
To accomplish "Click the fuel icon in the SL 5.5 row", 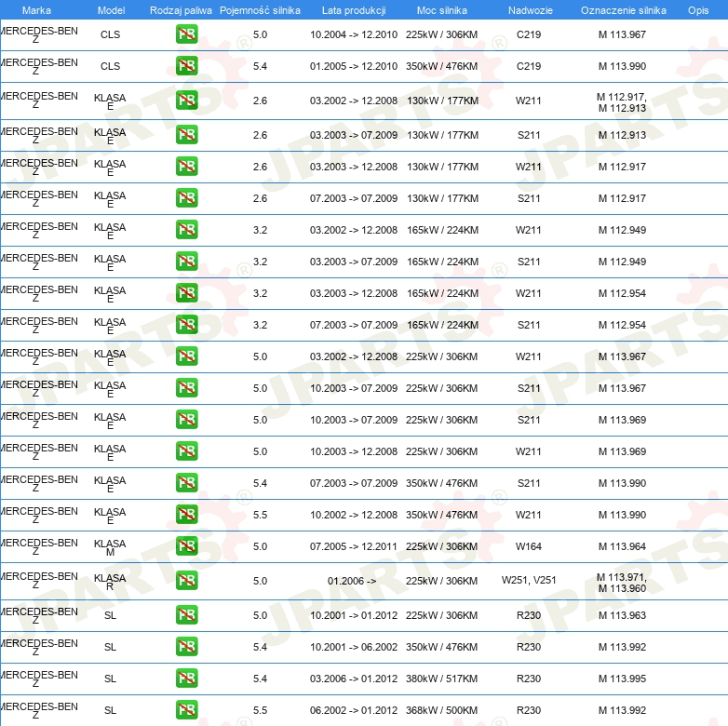I will click(186, 710).
